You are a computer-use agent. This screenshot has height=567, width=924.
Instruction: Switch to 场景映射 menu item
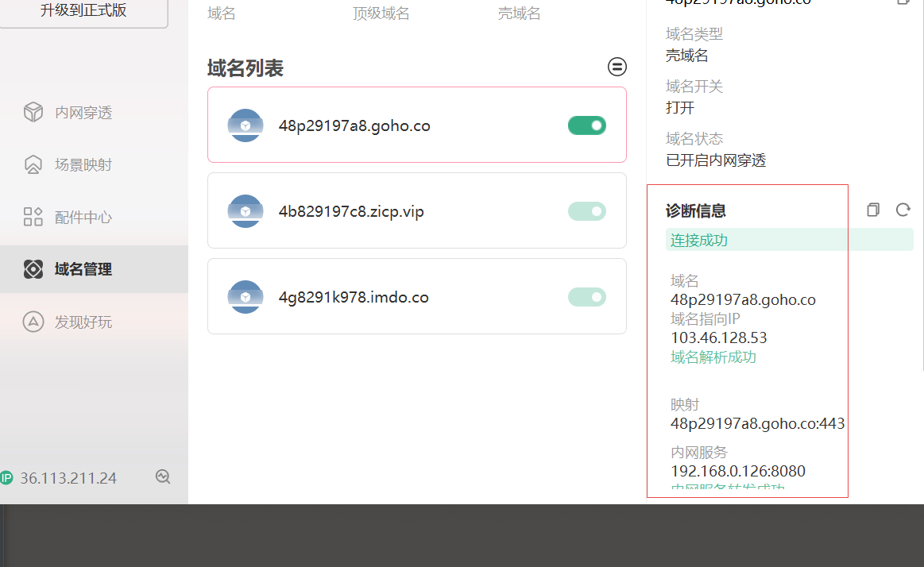coord(95,164)
